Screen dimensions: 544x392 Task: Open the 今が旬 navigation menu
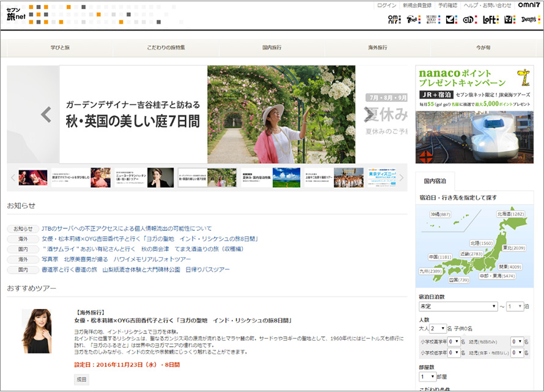(483, 48)
